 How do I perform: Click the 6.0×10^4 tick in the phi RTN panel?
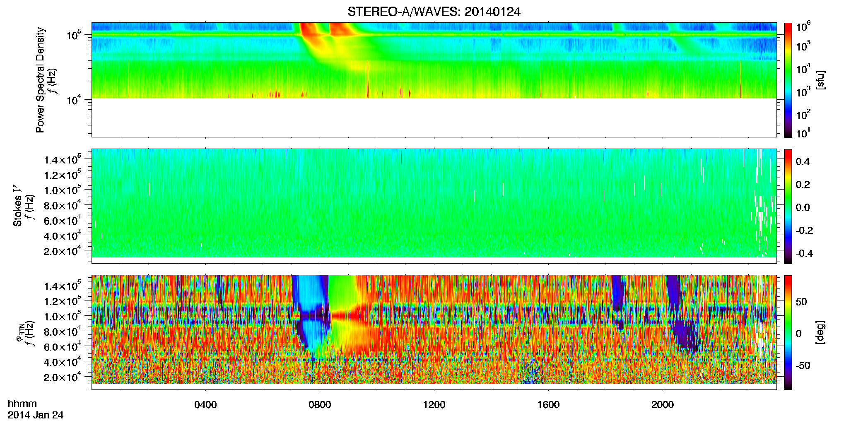point(63,347)
